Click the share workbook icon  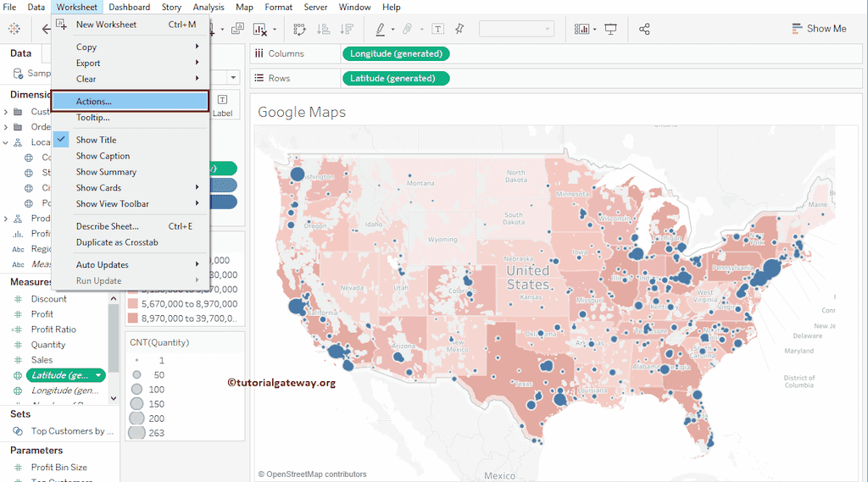click(x=644, y=29)
